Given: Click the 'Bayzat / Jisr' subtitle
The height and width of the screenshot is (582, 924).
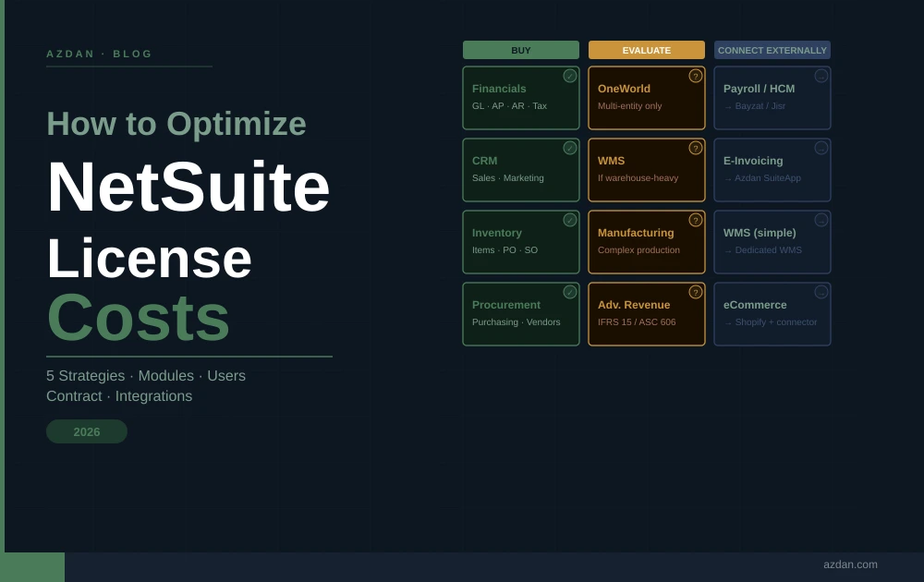Looking at the screenshot, I should [760, 106].
